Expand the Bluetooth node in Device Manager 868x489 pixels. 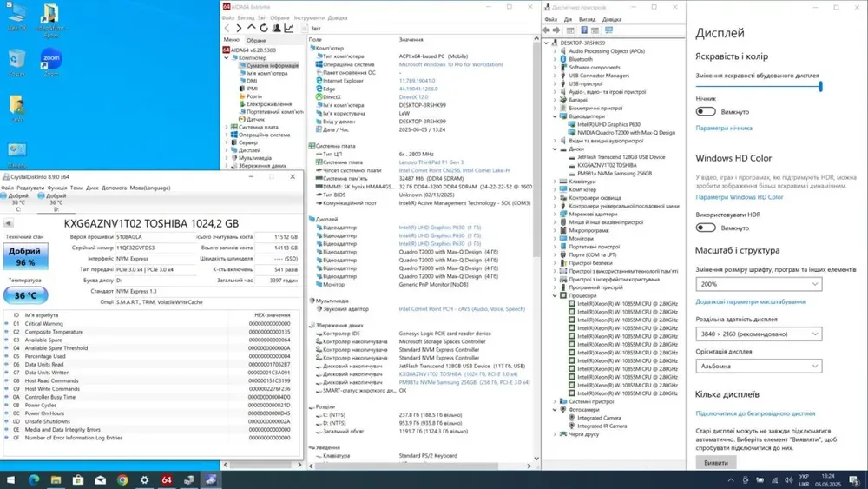coord(556,59)
